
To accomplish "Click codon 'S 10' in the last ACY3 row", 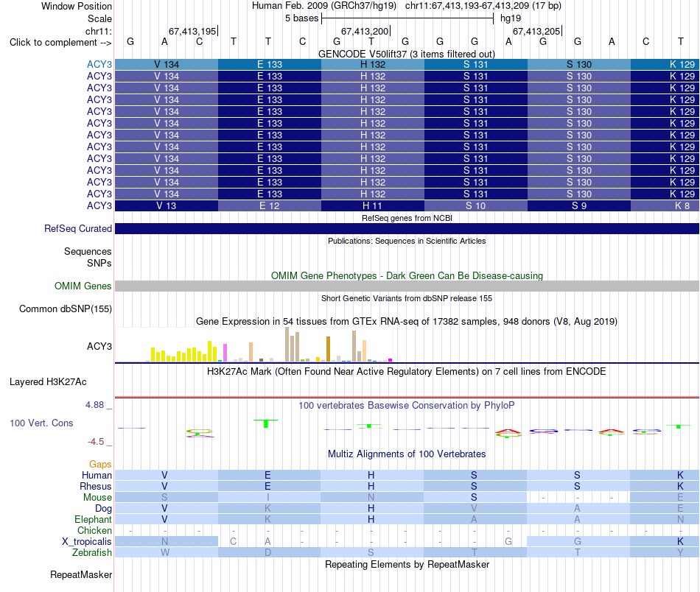I will tap(475, 205).
